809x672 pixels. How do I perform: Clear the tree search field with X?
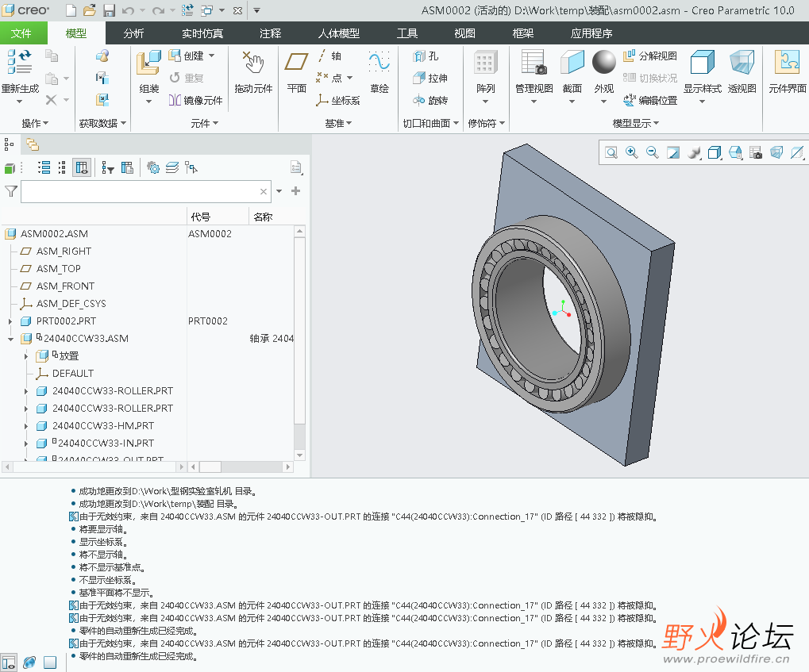(x=264, y=191)
